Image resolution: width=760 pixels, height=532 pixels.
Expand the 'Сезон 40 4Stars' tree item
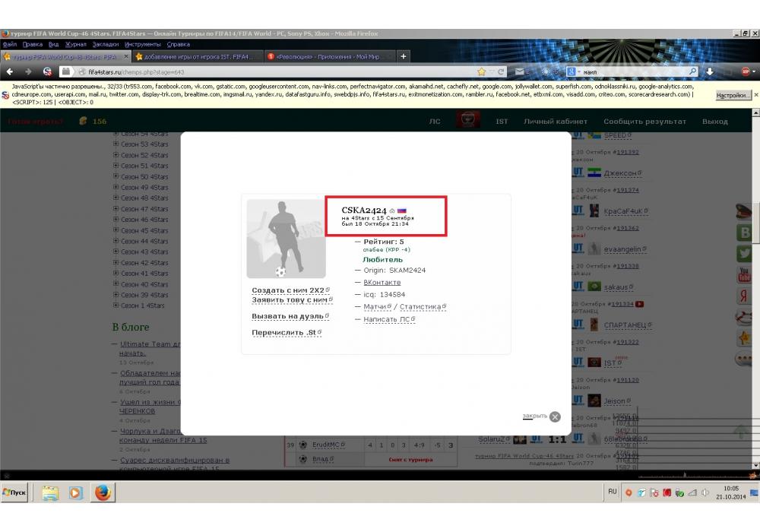point(116,284)
